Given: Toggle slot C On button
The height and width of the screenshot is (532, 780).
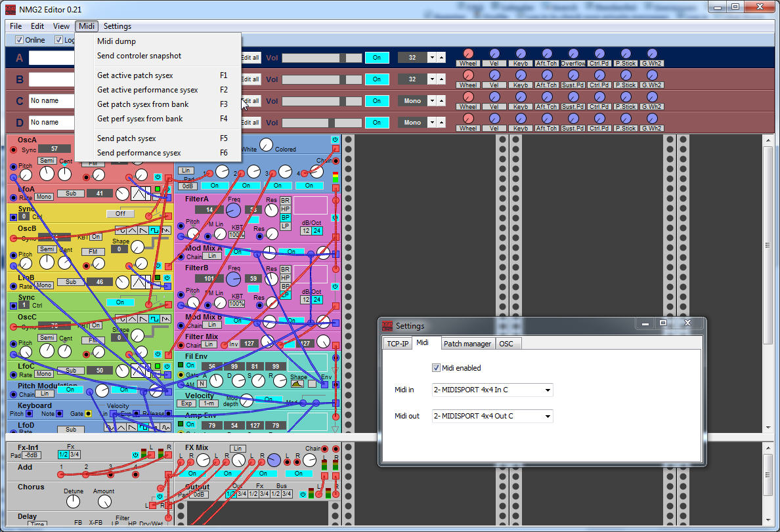Looking at the screenshot, I should click(377, 101).
